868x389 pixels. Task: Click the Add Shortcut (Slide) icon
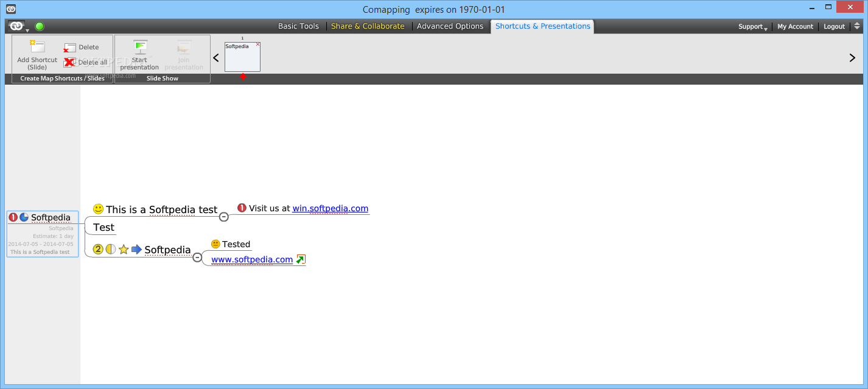[x=37, y=47]
